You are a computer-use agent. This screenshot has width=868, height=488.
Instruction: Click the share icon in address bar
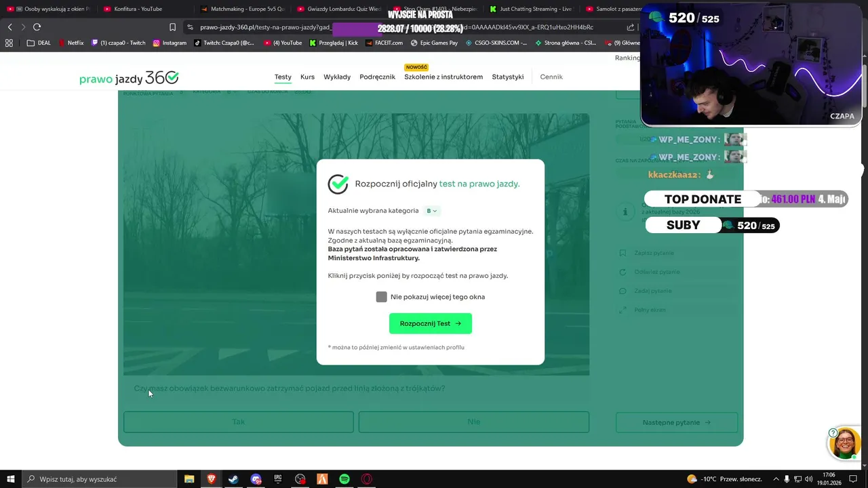point(631,27)
